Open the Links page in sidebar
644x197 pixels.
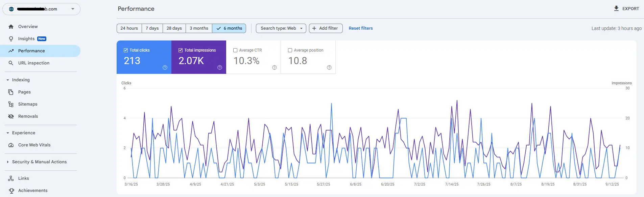(x=23, y=178)
